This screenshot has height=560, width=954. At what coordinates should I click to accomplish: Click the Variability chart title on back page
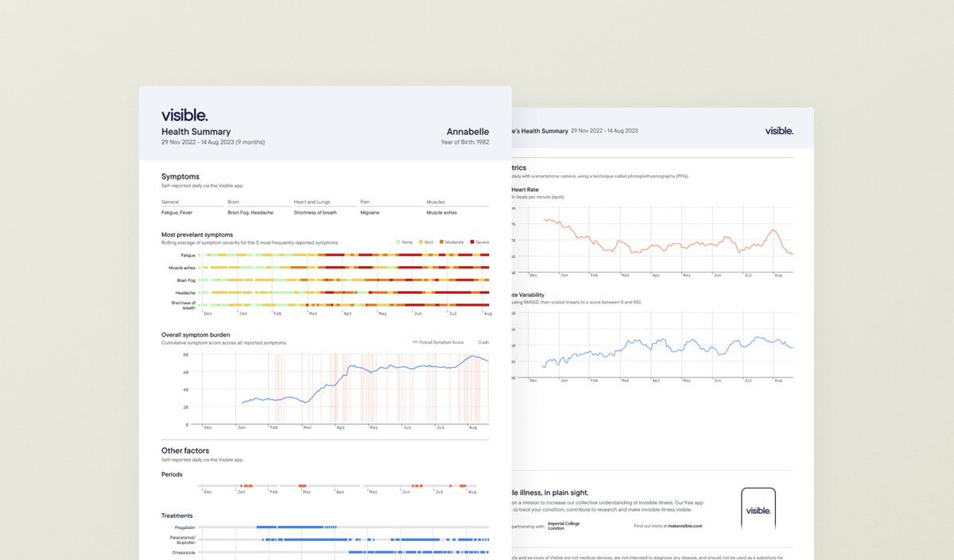[526, 294]
